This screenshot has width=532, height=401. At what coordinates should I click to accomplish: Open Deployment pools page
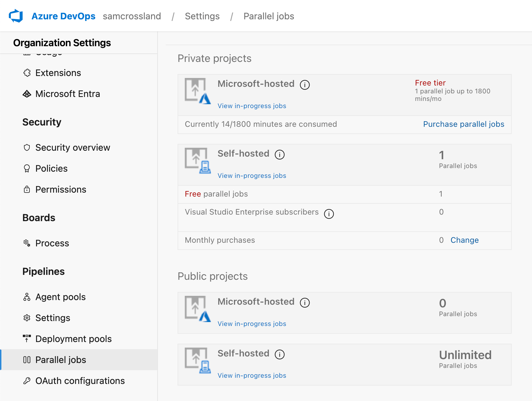click(x=73, y=339)
